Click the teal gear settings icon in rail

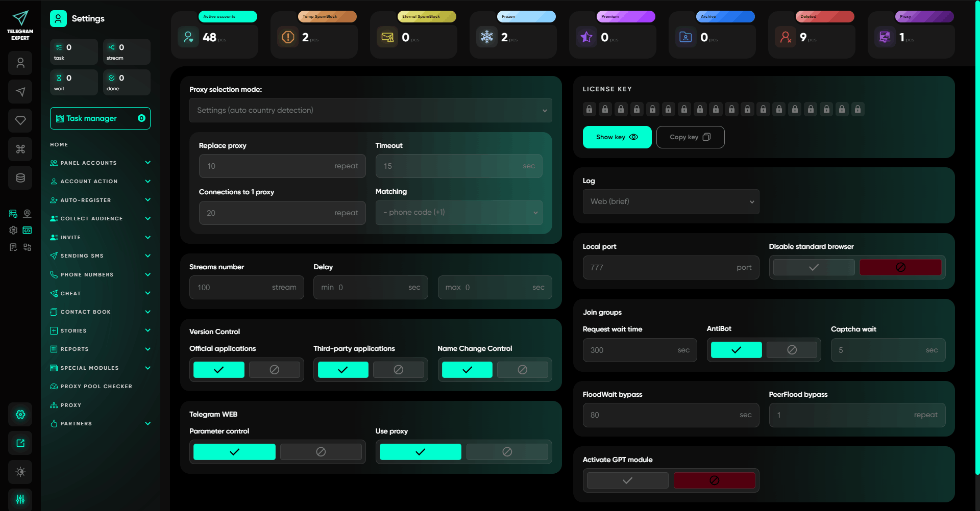tap(20, 415)
